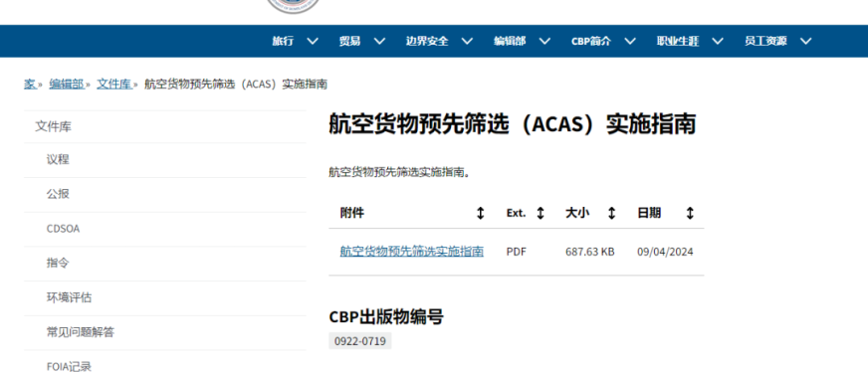Sort table by 日期 column arrow
Viewport: 868px width, 372px height.
point(690,214)
